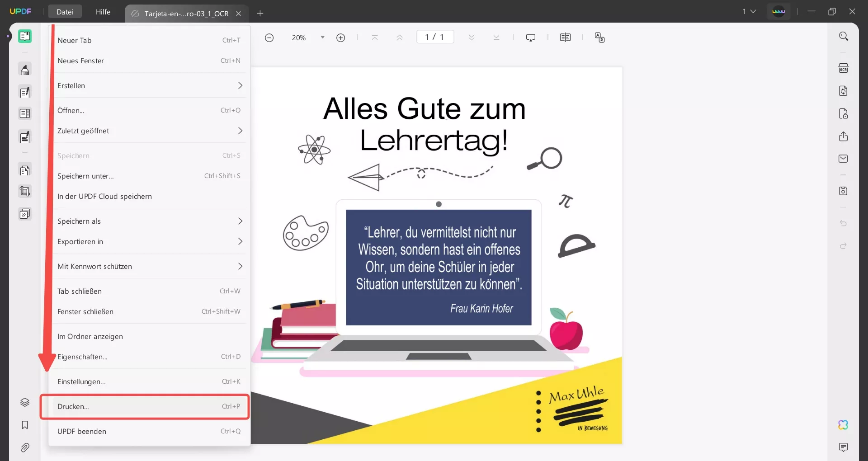This screenshot has width=868, height=461.
Task: Expand the Speichern als submenu
Action: coord(149,221)
